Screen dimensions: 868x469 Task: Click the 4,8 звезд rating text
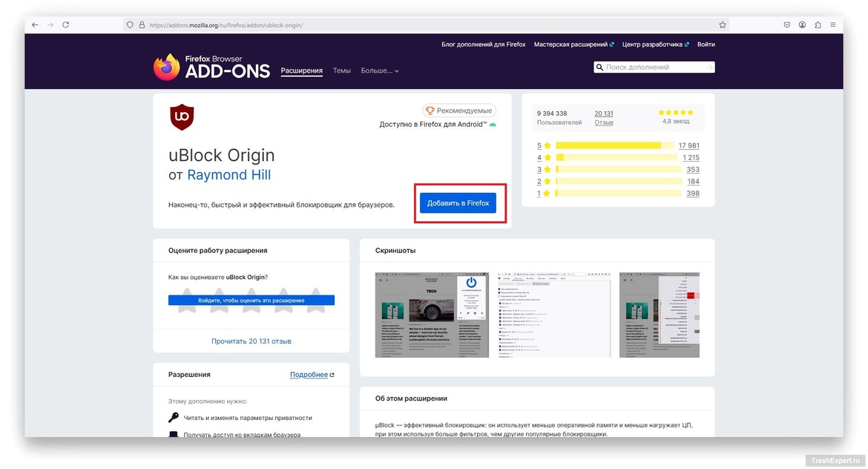(x=676, y=121)
